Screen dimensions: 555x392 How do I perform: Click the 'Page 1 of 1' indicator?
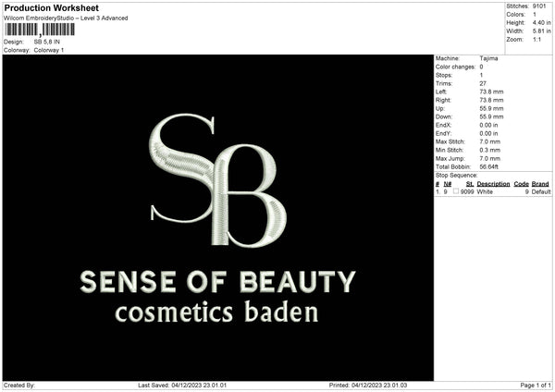click(536, 386)
